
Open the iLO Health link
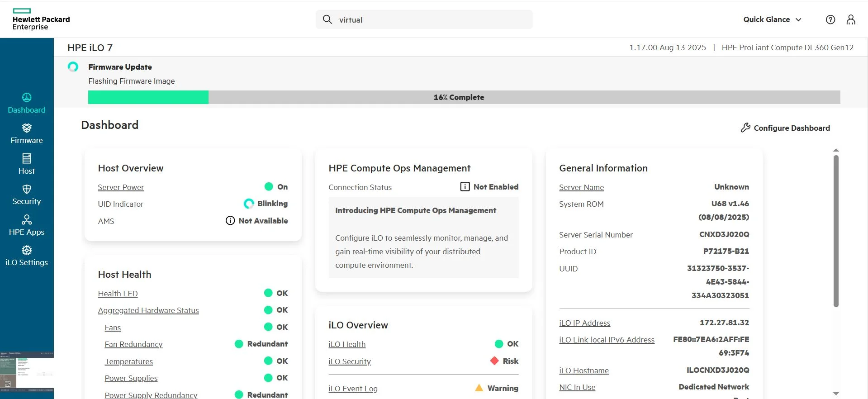point(347,344)
